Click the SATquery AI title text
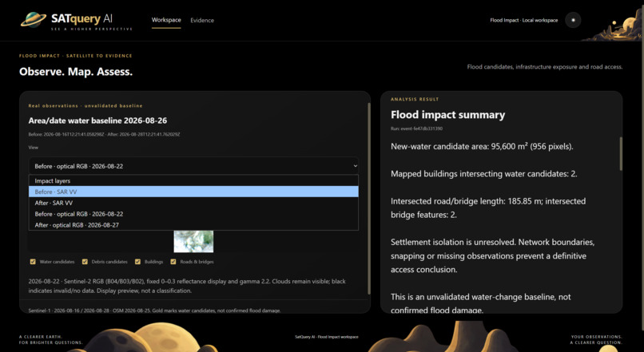This screenshot has height=352, width=644. coord(81,18)
